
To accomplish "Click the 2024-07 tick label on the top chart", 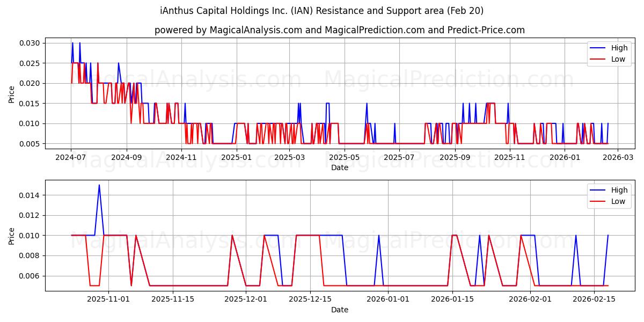I will 71,157.
